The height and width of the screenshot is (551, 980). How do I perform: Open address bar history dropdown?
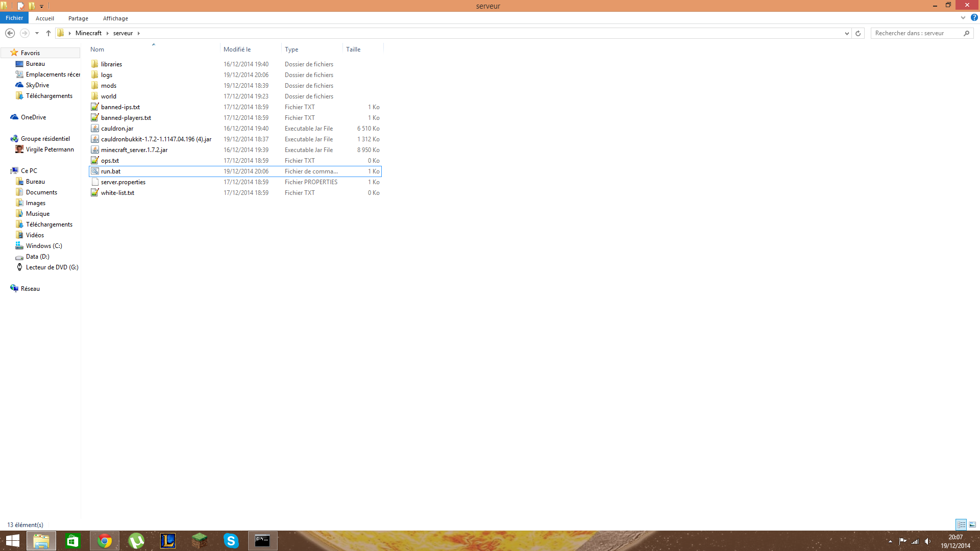[x=847, y=33]
